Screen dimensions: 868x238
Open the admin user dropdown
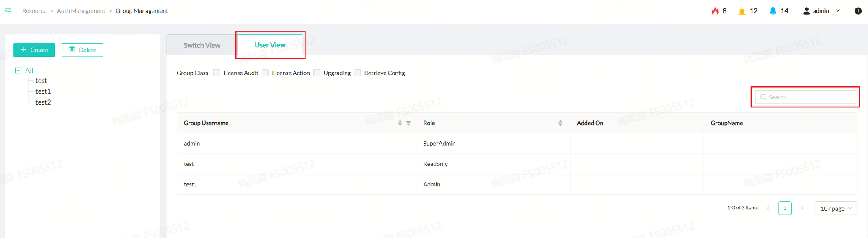tap(821, 11)
